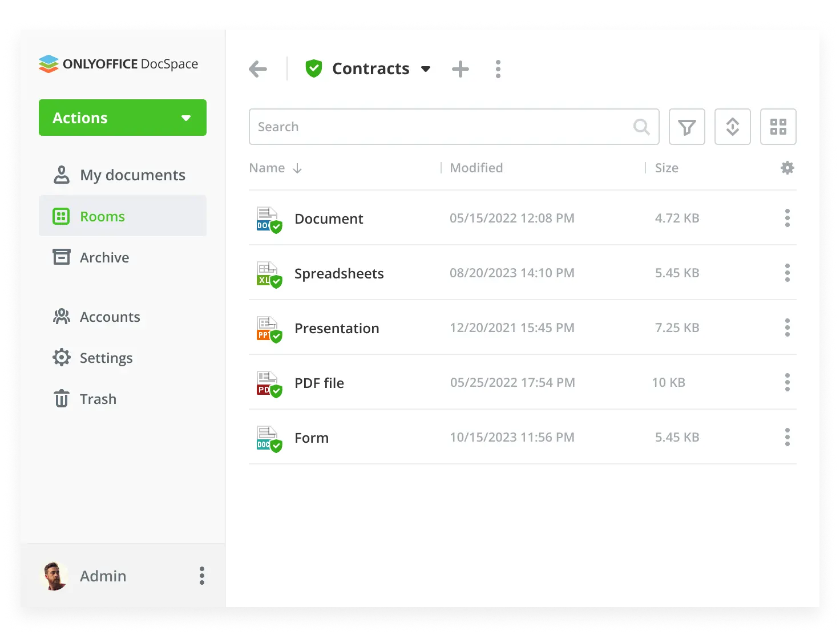Click the plus icon beside Contracts
840x639 pixels.
460,69
